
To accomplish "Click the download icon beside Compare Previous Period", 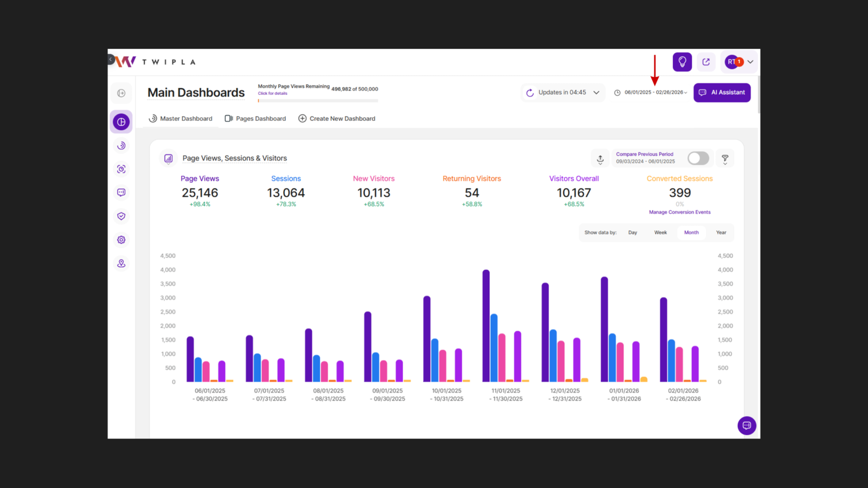I will point(600,158).
